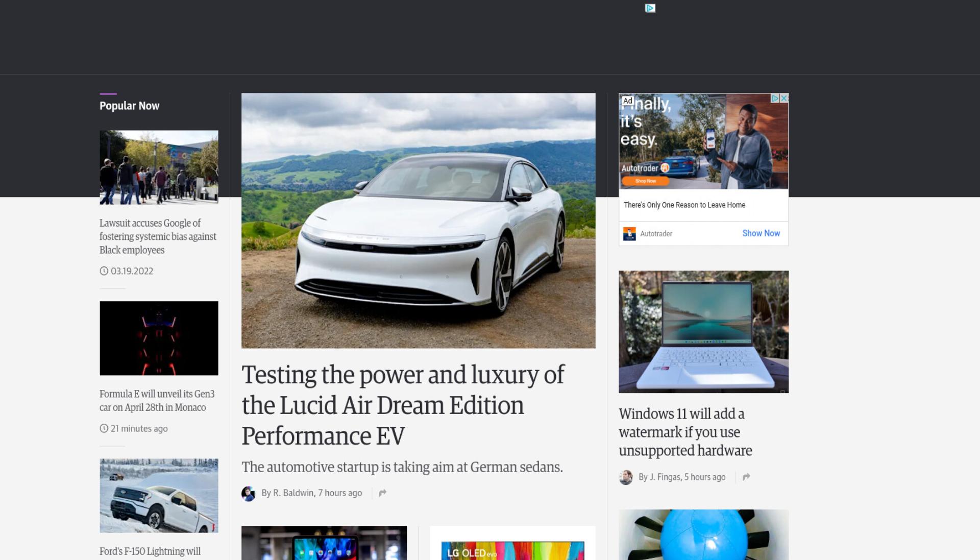This screenshot has width=980, height=560.
Task: Open Formula E Gen3 car article link
Action: coord(157,401)
